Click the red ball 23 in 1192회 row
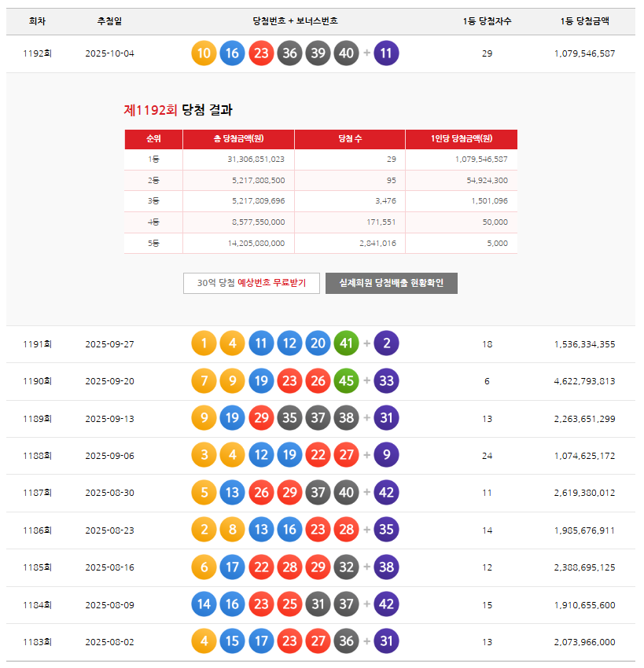This screenshot has height=668, width=644. [x=261, y=53]
